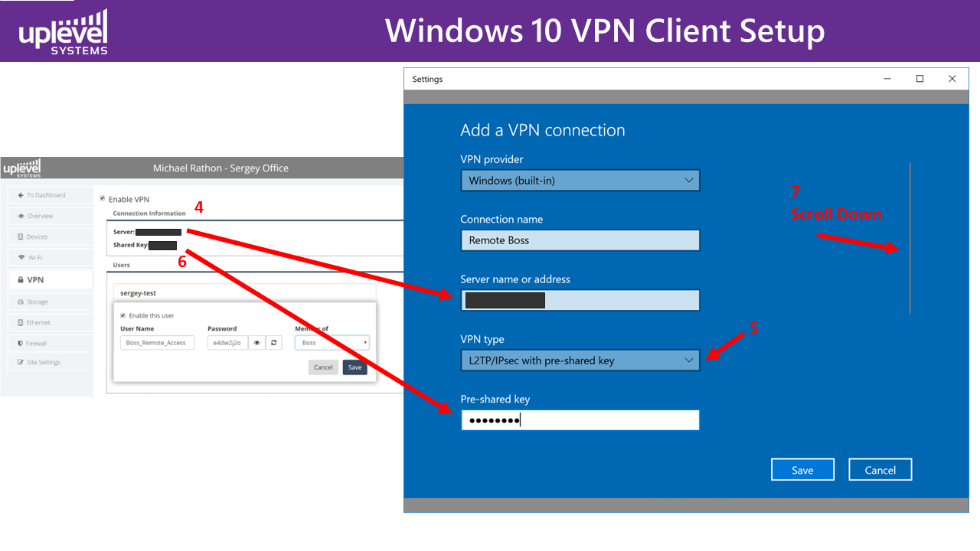Click the Michael Rathon - Sergey Office title
980x551 pixels.
pyautogui.click(x=220, y=168)
